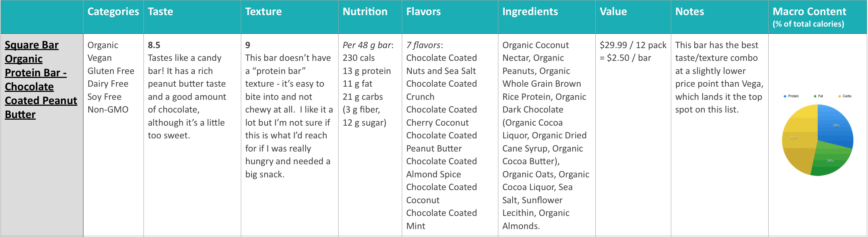This screenshot has height=237, width=868.
Task: Click the Notes column header
Action: tap(690, 12)
